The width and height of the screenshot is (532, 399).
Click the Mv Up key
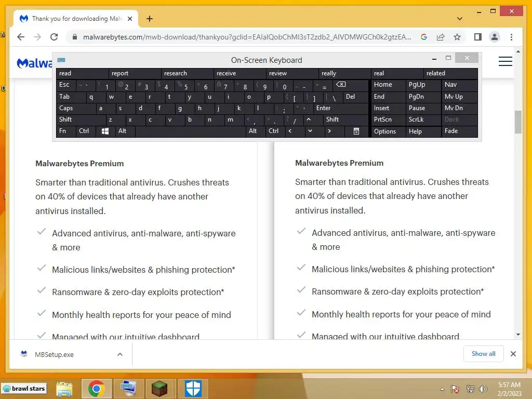coord(459,97)
